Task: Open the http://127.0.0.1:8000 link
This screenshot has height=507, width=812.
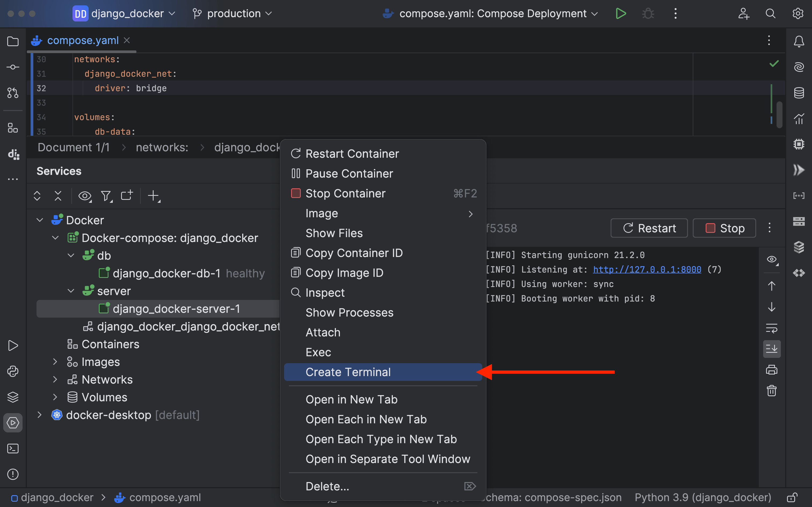Action: click(x=647, y=269)
